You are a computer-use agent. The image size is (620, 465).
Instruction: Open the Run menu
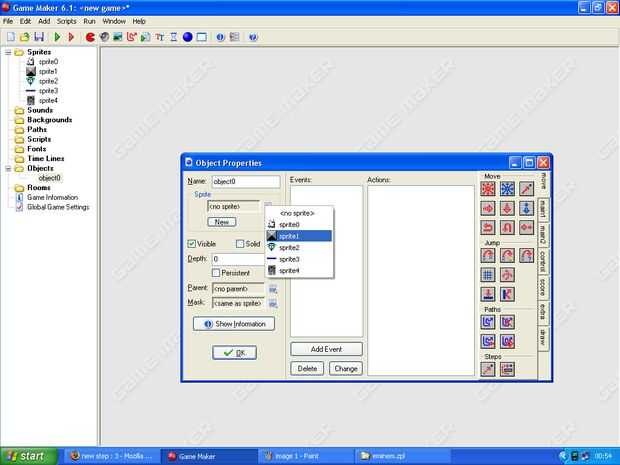coord(89,21)
